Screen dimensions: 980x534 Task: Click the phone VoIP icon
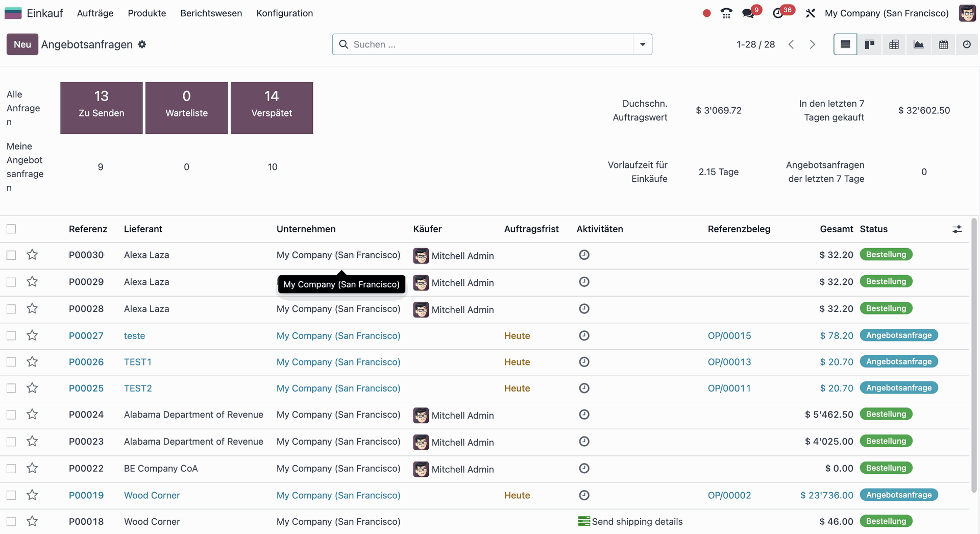coord(726,13)
